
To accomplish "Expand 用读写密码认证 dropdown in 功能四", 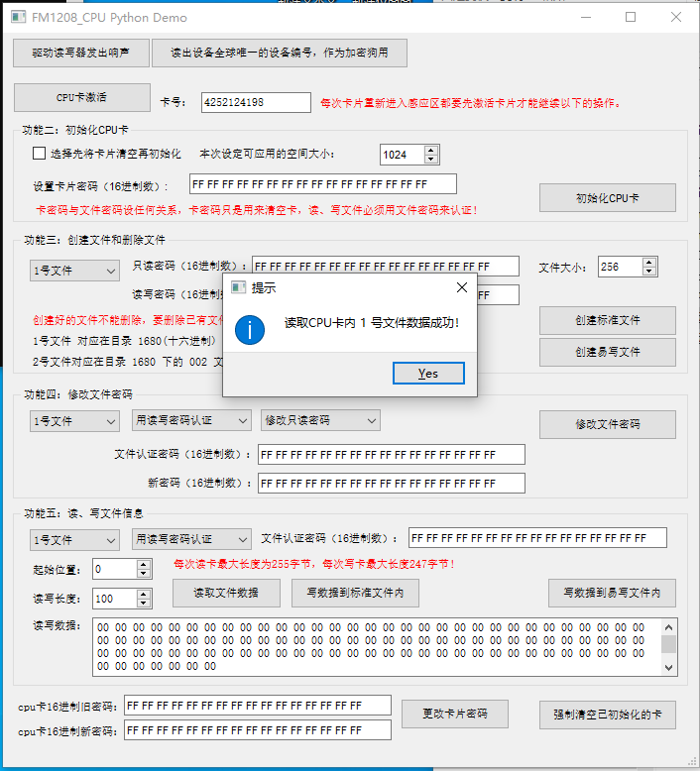I will [192, 421].
